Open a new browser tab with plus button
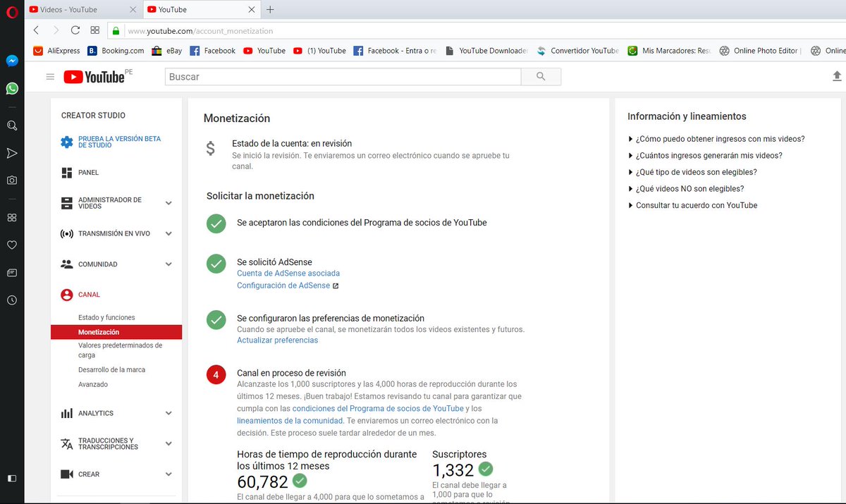This screenshot has height=504, width=846. (270, 10)
